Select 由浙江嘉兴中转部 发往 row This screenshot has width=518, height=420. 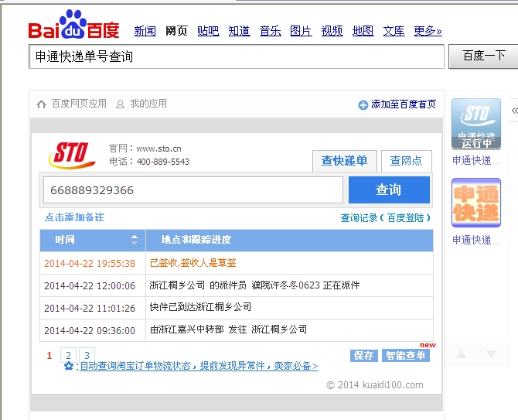pyautogui.click(x=289, y=330)
